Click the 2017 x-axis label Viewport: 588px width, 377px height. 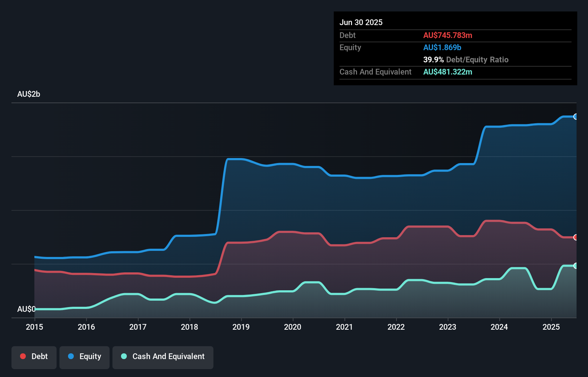[138, 327]
